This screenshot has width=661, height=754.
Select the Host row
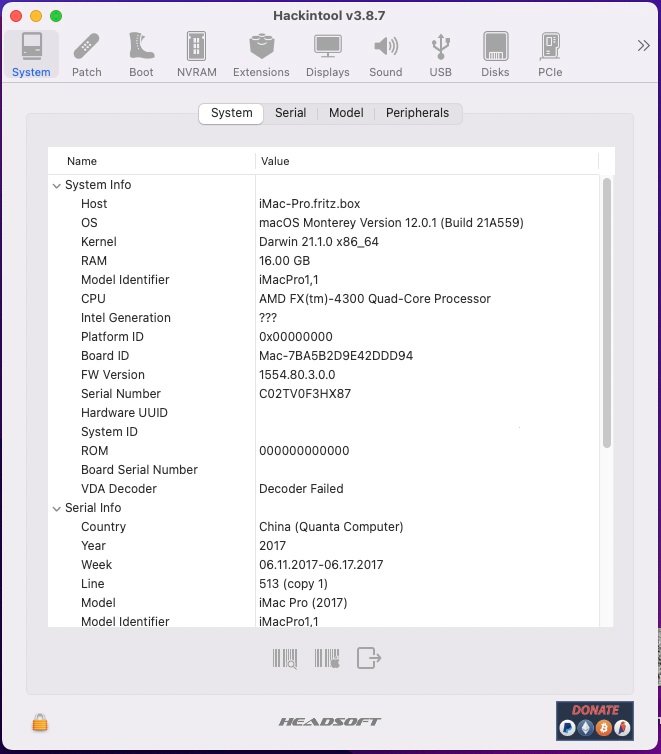pyautogui.click(x=324, y=204)
